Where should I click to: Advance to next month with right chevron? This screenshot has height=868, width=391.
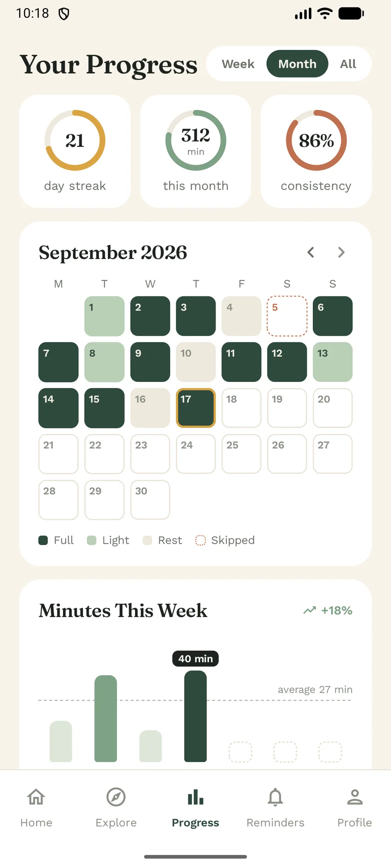(341, 252)
